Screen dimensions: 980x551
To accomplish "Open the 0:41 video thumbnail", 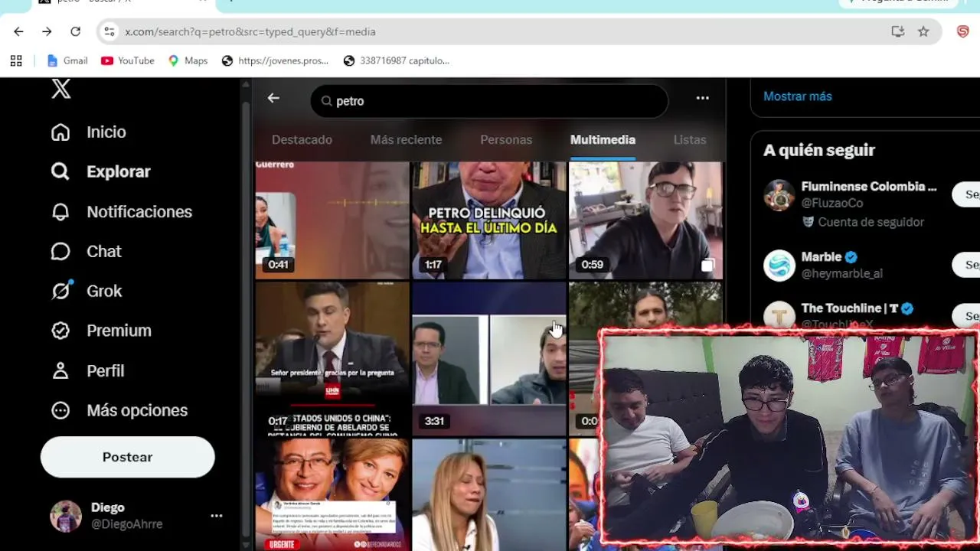I will (332, 220).
